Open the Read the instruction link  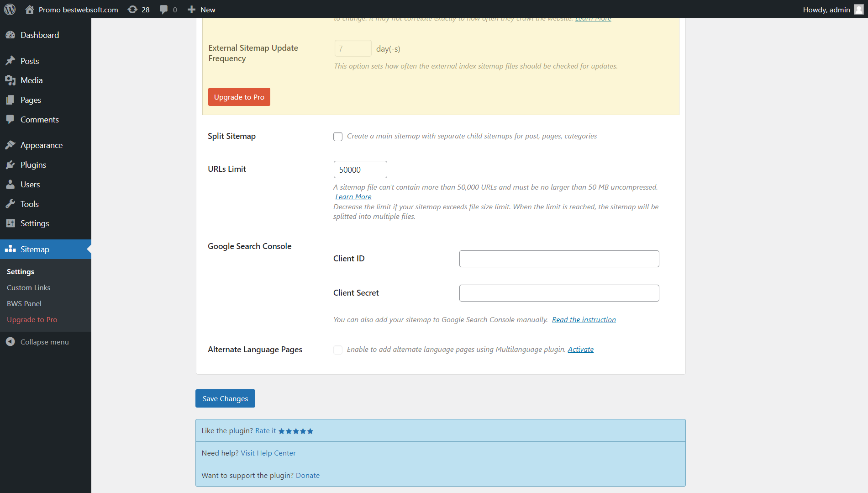(x=584, y=319)
